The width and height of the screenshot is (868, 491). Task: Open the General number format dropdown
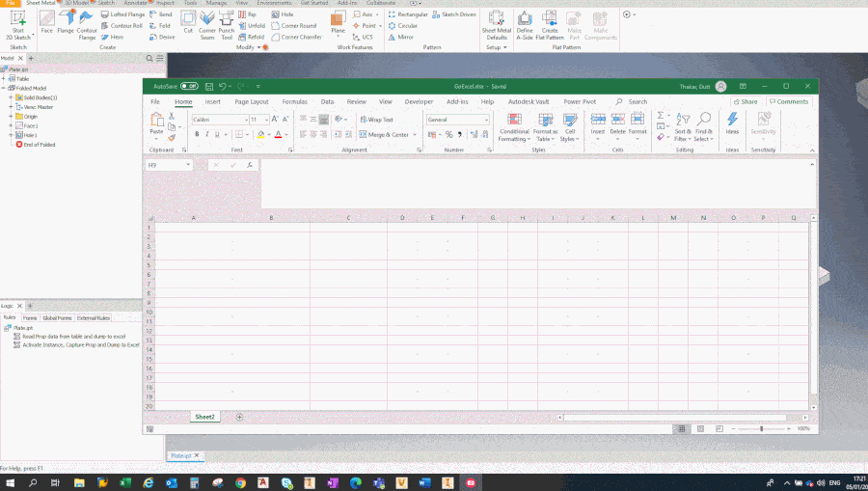point(458,120)
